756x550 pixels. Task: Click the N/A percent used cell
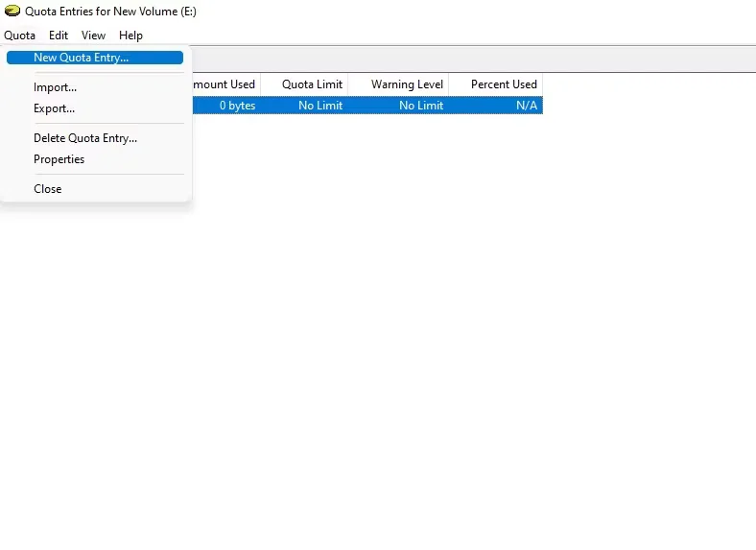526,106
